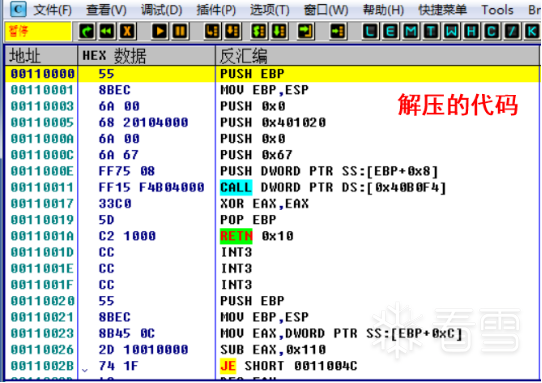Click hex bytes C2 1000
Image resolution: width=542 pixels, height=383 pixels.
127,236
